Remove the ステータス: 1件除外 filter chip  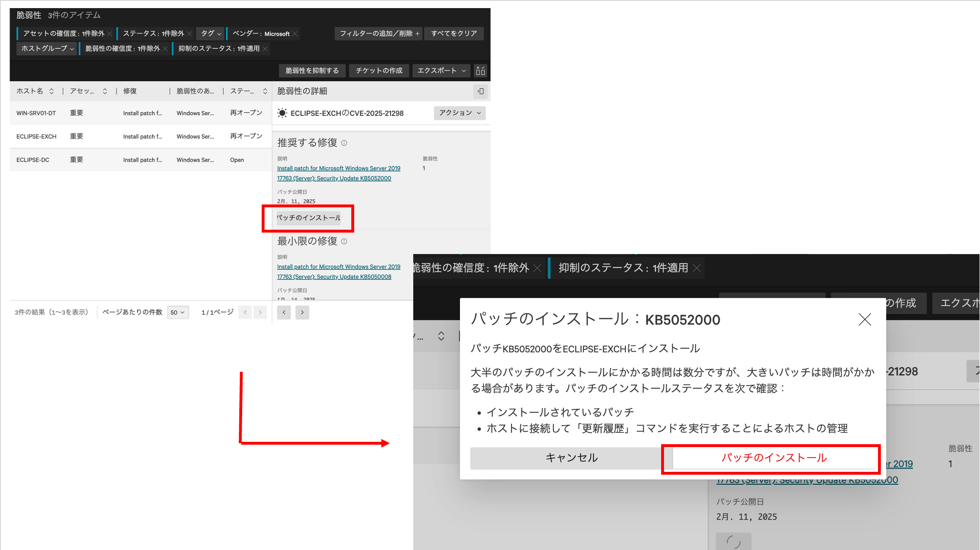[x=189, y=34]
